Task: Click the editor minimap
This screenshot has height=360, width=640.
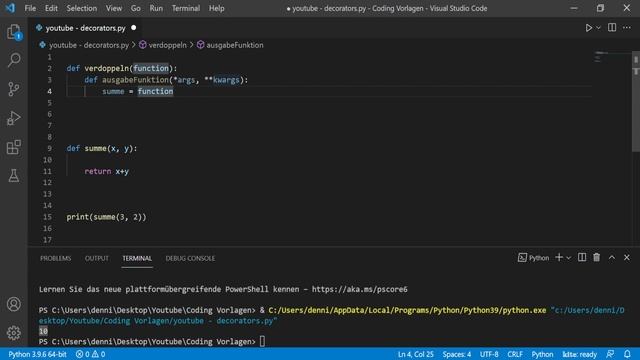Action: click(612, 57)
